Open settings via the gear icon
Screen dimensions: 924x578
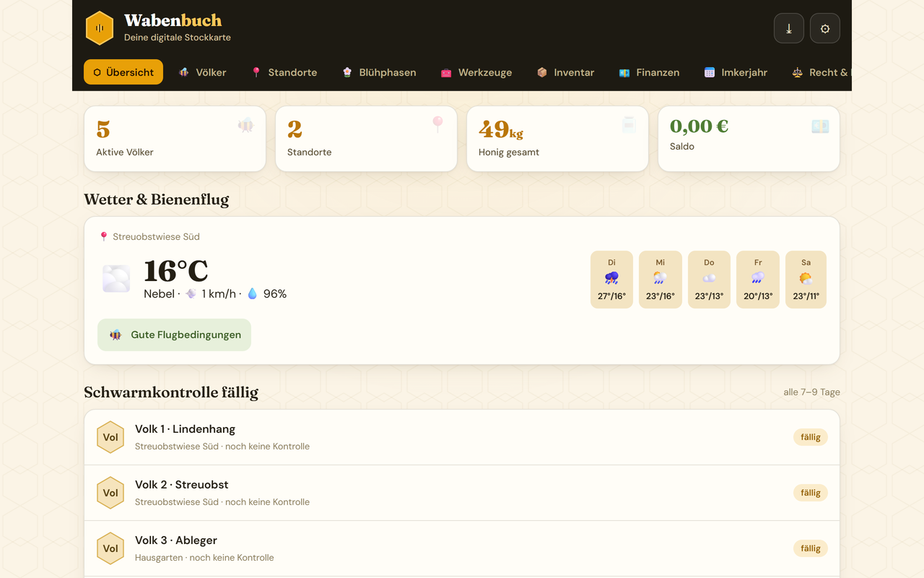pyautogui.click(x=825, y=28)
